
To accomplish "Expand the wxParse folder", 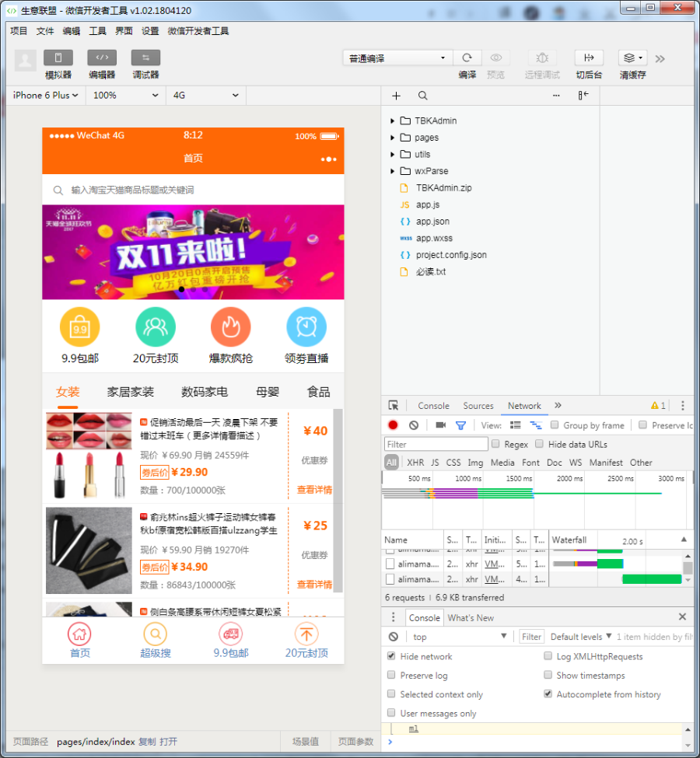I will pyautogui.click(x=392, y=171).
